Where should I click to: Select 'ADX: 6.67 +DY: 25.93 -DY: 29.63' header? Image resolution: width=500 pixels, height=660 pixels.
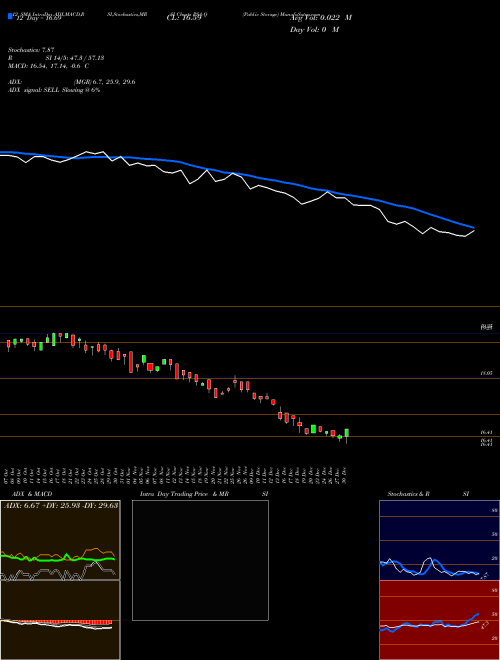pos(61,506)
